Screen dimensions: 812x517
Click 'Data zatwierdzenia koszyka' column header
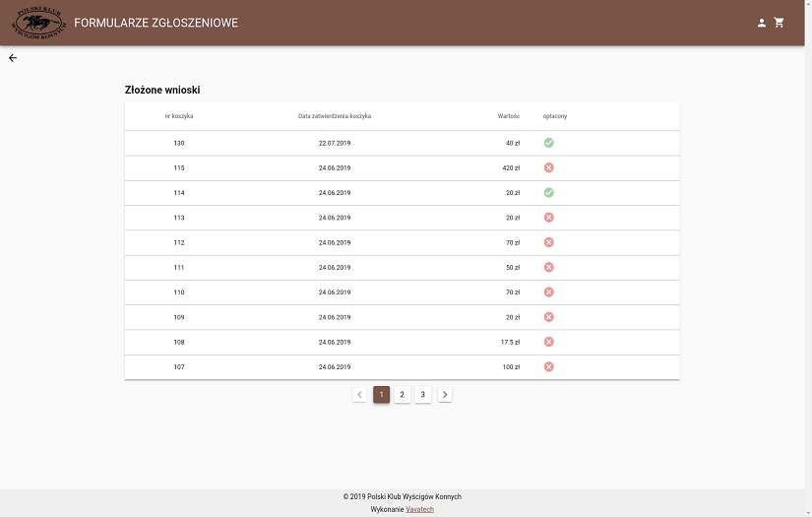pyautogui.click(x=335, y=116)
